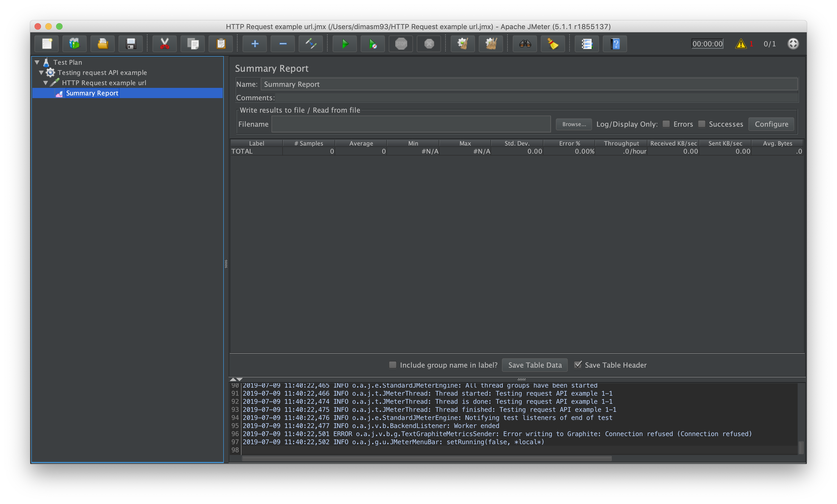Screen dimensions: 837x504
Task: Toggle the Successes log display checkbox
Action: tap(701, 124)
